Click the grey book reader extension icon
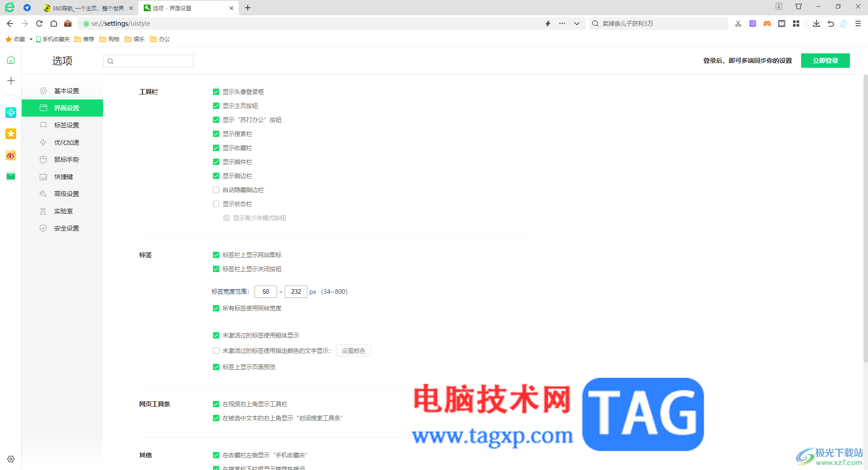868x470 pixels. tap(782, 23)
